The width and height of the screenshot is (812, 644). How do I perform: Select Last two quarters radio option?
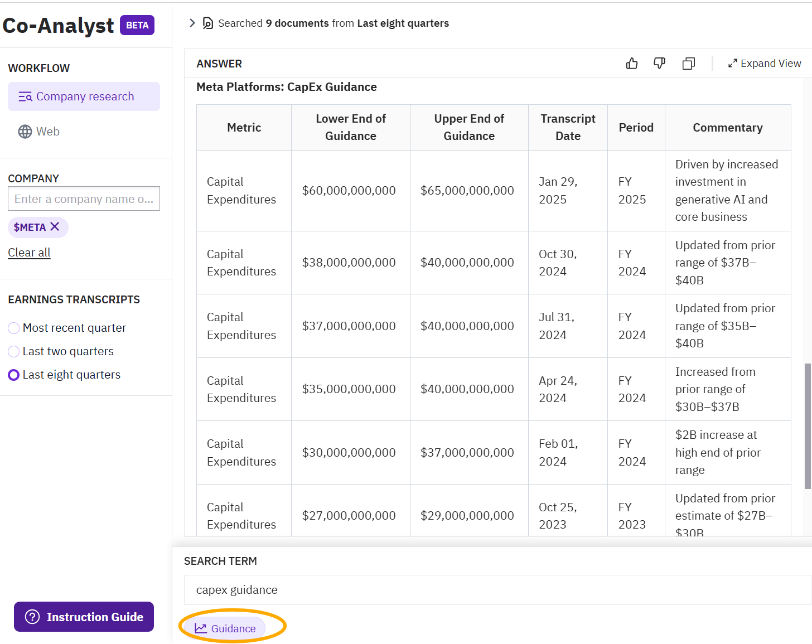point(14,351)
